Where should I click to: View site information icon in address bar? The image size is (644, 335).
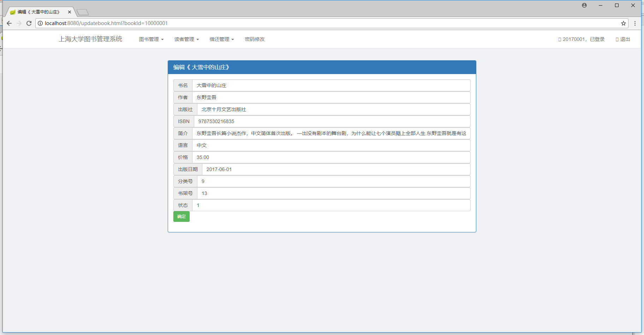tap(40, 23)
